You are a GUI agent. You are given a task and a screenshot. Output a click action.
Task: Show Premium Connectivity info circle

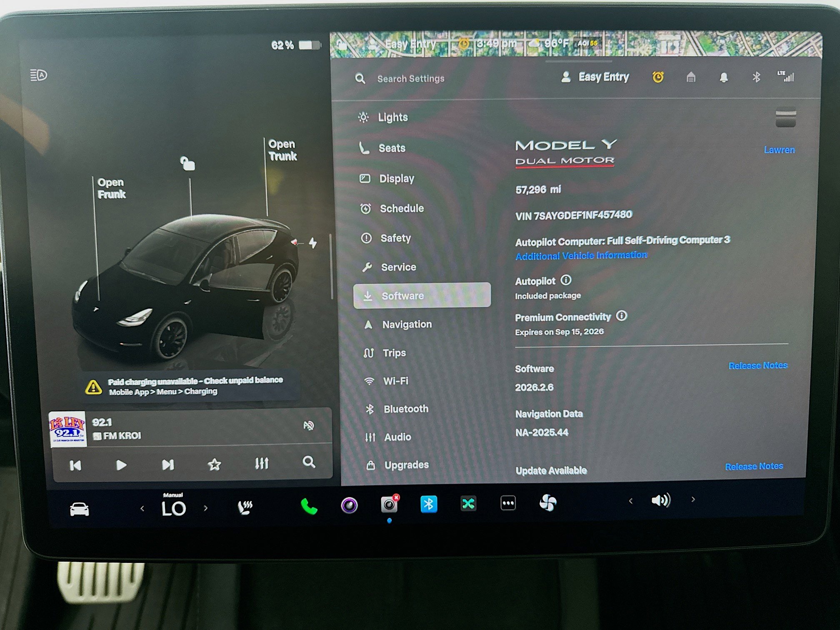621,316
